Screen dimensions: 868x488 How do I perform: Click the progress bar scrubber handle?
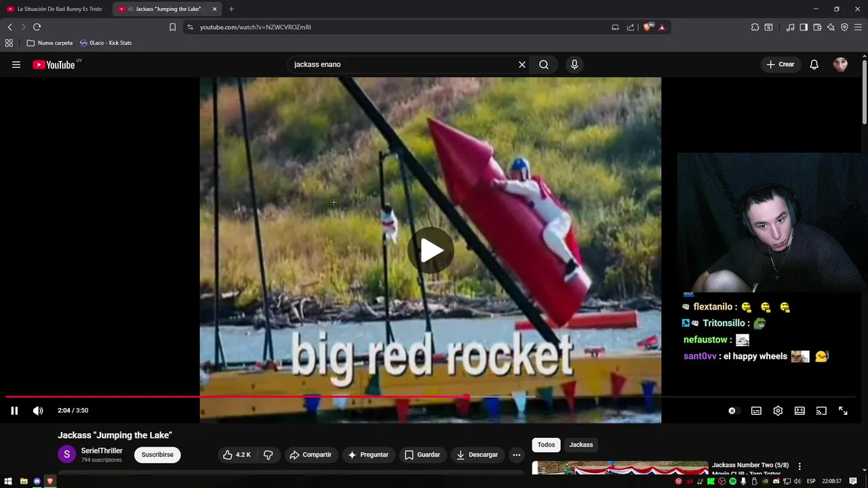(467, 396)
